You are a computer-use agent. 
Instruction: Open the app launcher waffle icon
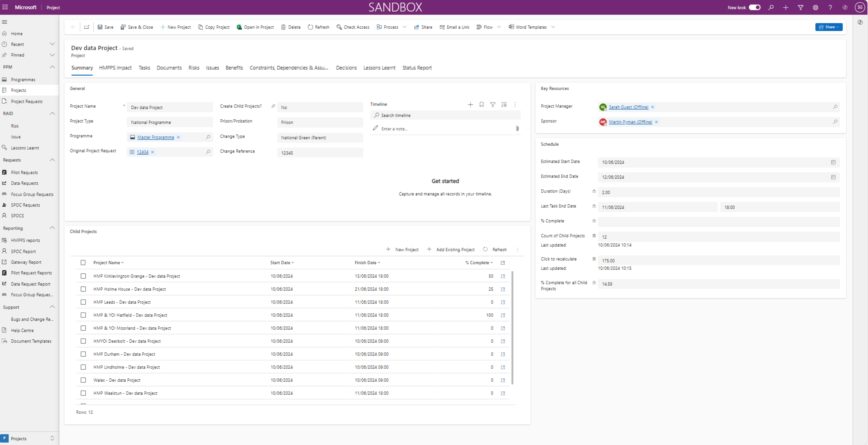(5, 7)
